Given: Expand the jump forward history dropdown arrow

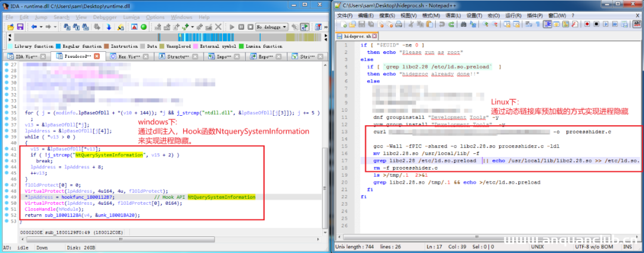Looking at the screenshot, I should click(x=54, y=27).
